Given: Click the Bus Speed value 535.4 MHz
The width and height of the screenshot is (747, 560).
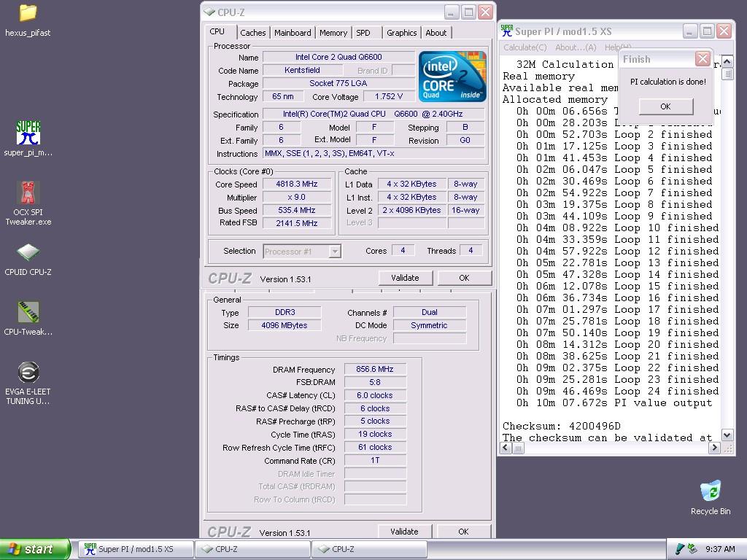Looking at the screenshot, I should 297,210.
